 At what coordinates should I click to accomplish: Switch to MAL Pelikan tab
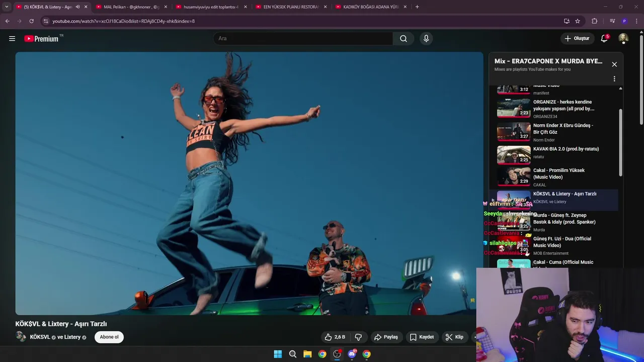[131, 7]
